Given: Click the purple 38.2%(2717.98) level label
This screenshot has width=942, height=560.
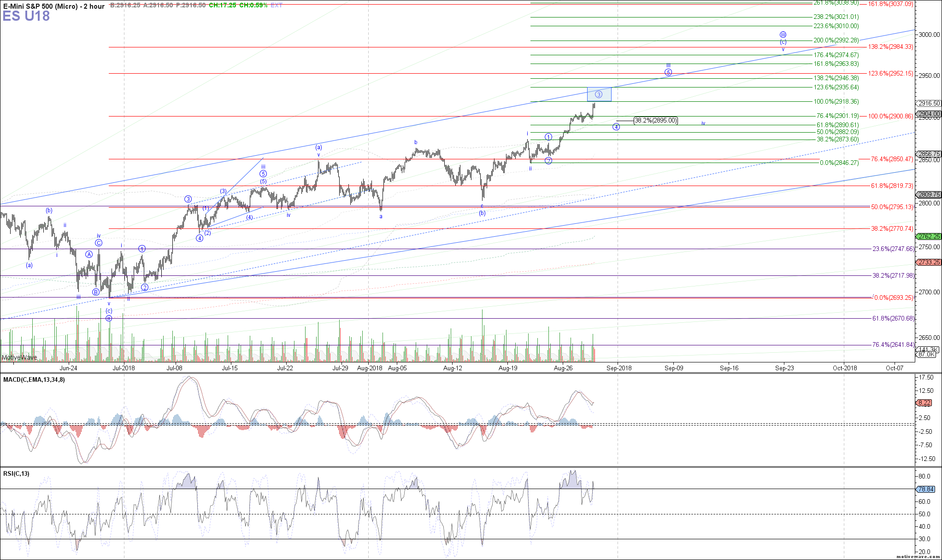Looking at the screenshot, I should tap(893, 275).
